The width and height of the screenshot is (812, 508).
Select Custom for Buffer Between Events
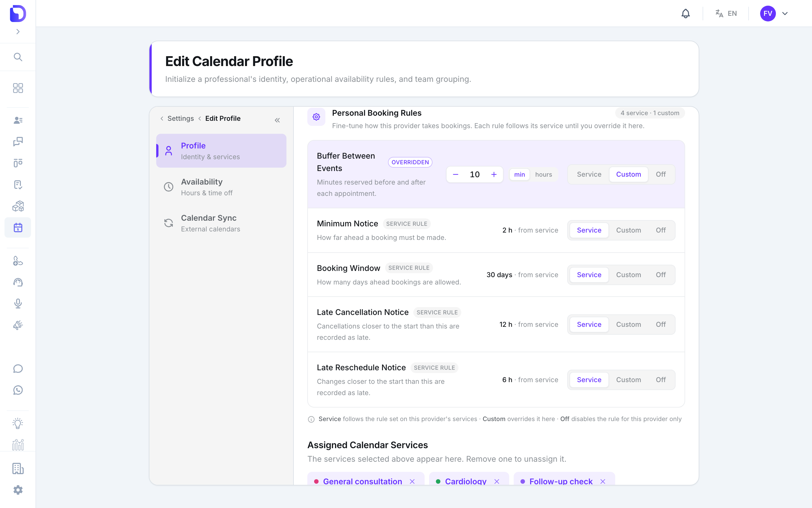[x=628, y=174]
